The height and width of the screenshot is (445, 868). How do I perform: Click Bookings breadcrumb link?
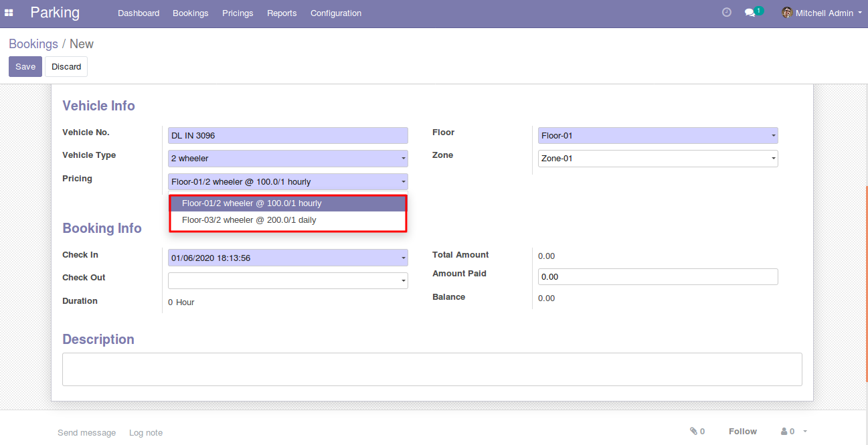(33, 43)
